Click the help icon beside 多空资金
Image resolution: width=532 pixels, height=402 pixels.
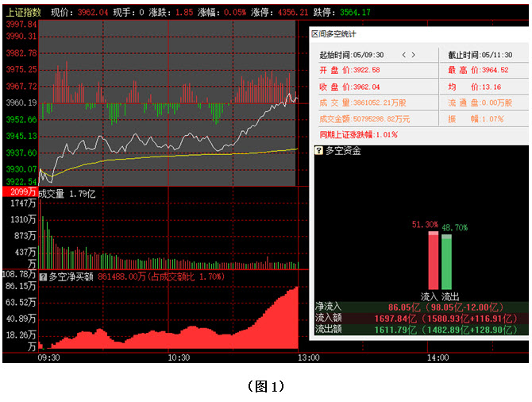[x=319, y=150]
